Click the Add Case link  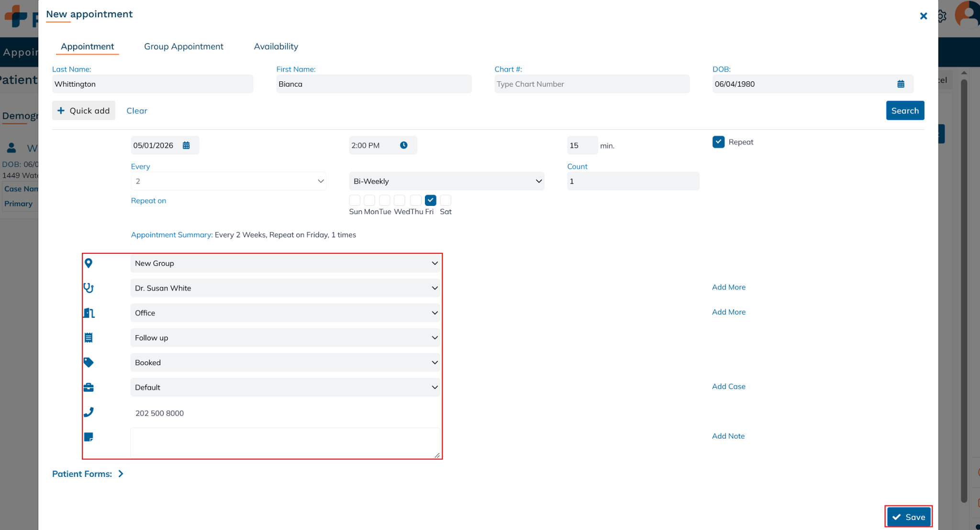point(728,387)
